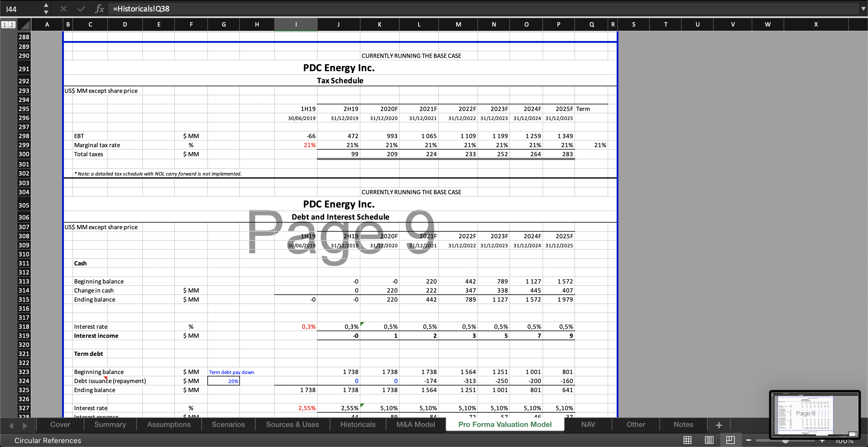Click the 'Interest income' bold label
The image size is (868, 447).
pos(96,335)
